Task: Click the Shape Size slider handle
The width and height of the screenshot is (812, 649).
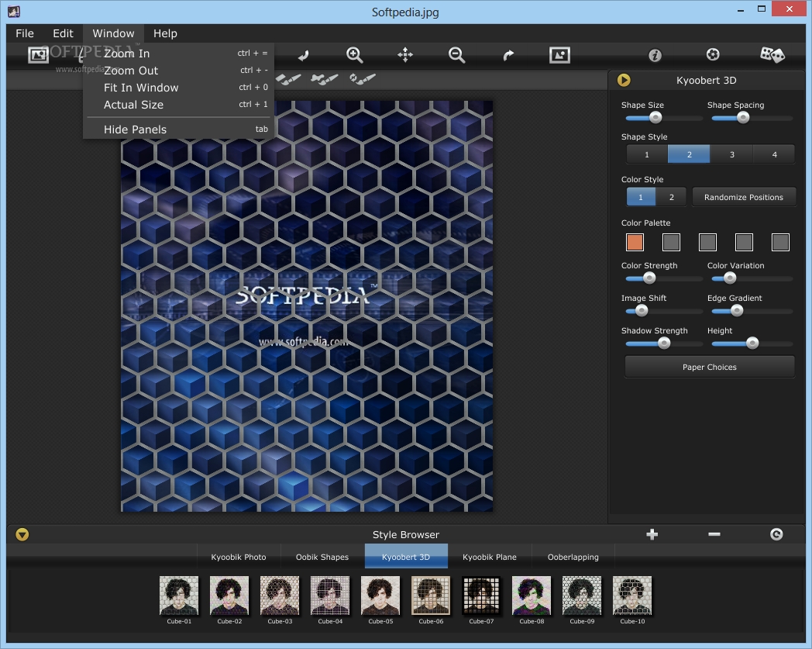Action: pyautogui.click(x=655, y=118)
